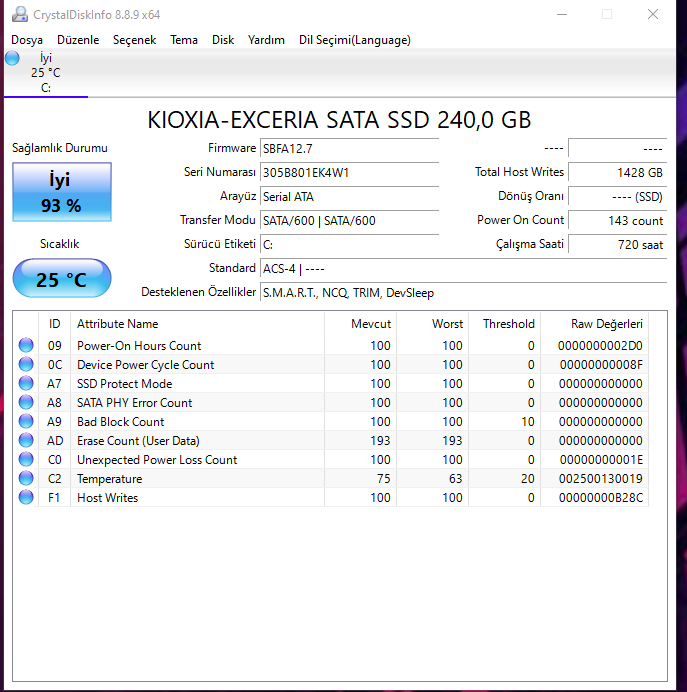Select the Power-On Hours Count attribute name
Viewport: 687px width, 692px height.
[139, 346]
